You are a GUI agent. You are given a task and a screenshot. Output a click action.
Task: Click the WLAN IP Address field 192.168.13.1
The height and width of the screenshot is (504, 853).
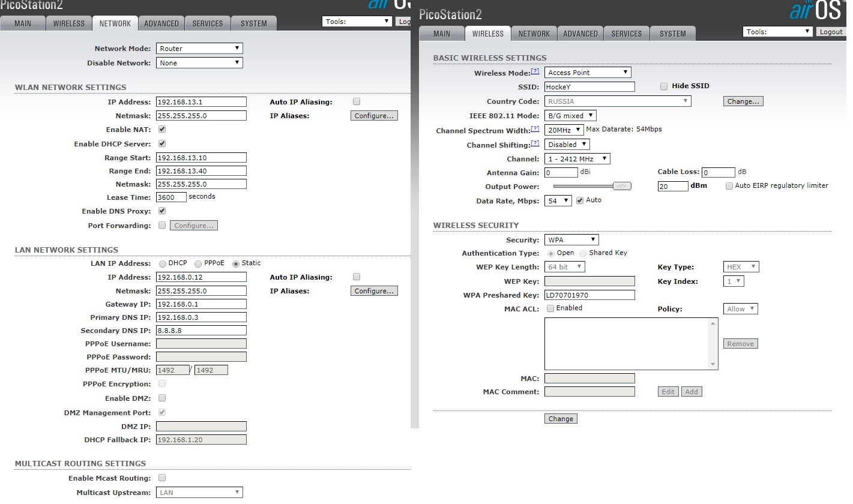click(x=201, y=102)
